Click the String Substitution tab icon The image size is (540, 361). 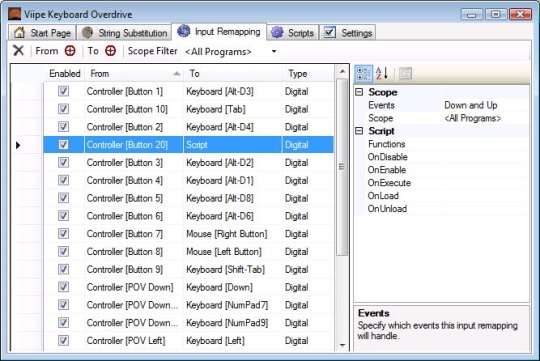(87, 33)
